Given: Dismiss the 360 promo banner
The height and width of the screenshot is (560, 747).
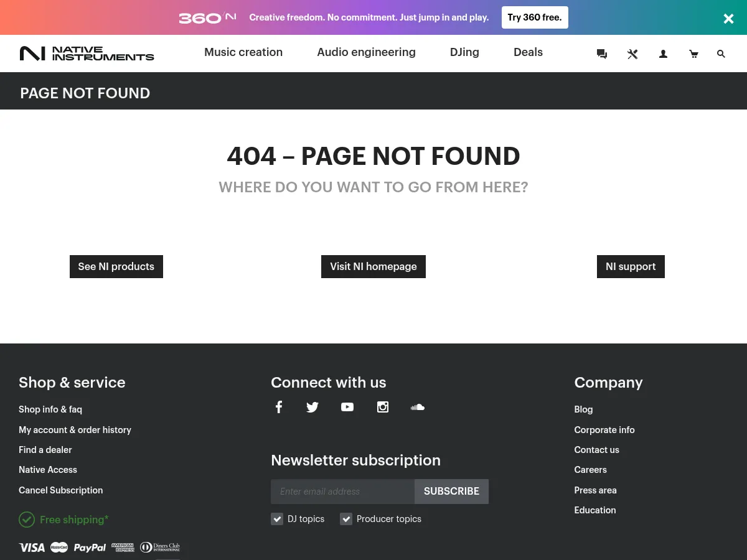Looking at the screenshot, I should (x=728, y=19).
